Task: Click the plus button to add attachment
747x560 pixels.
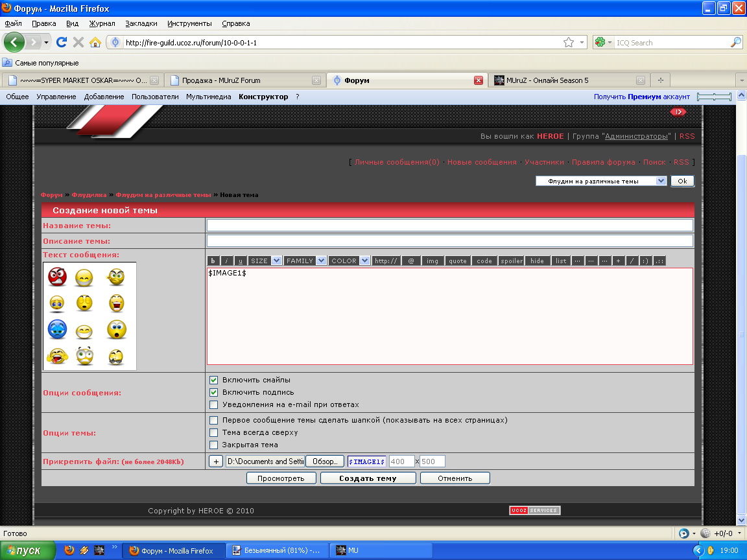Action: (x=216, y=461)
